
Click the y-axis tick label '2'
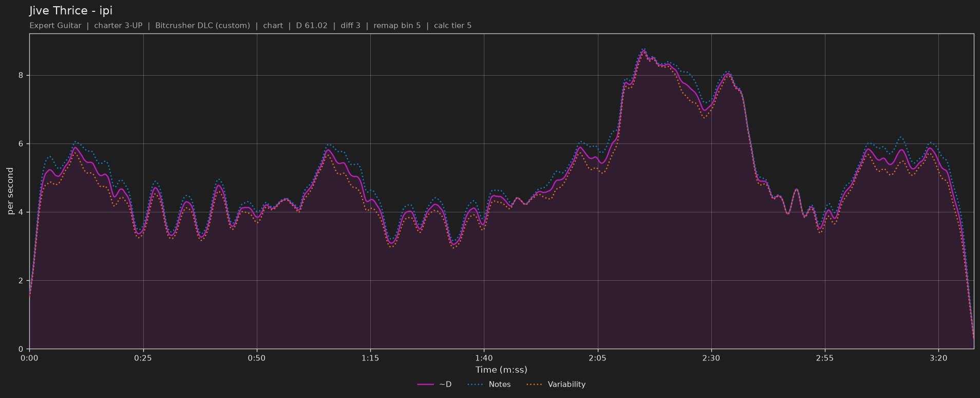21,280
